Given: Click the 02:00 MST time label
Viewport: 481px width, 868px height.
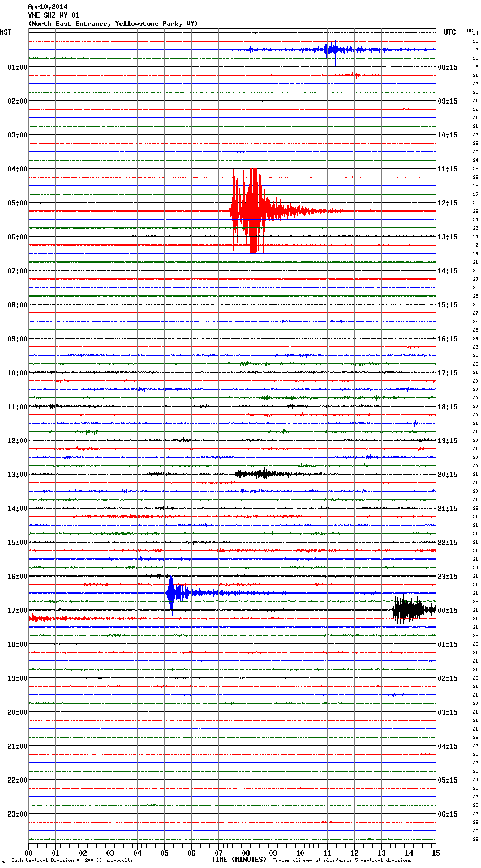Looking at the screenshot, I should [x=18, y=101].
